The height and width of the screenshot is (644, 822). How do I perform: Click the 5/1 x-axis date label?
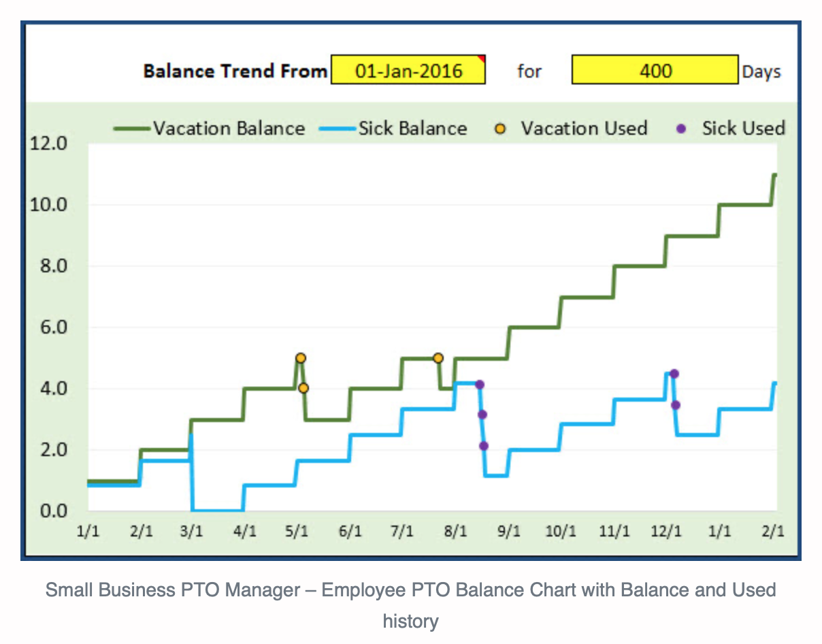[x=297, y=532]
